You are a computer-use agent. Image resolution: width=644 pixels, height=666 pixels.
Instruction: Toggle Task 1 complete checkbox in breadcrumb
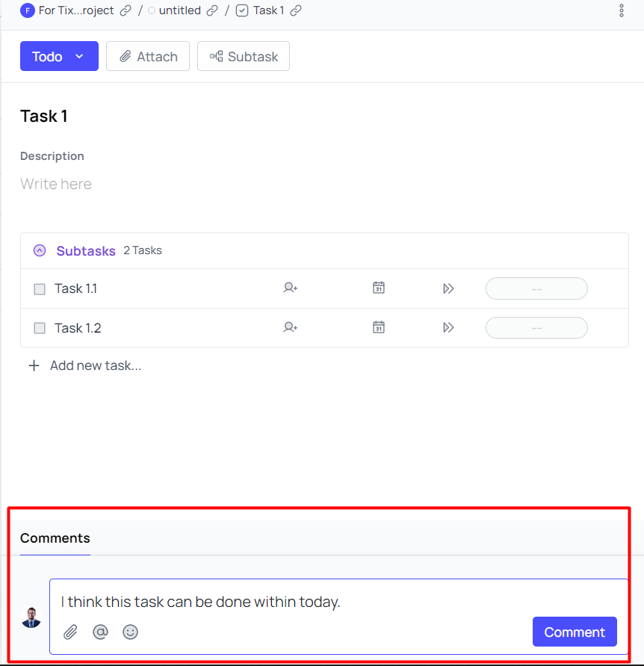click(242, 10)
